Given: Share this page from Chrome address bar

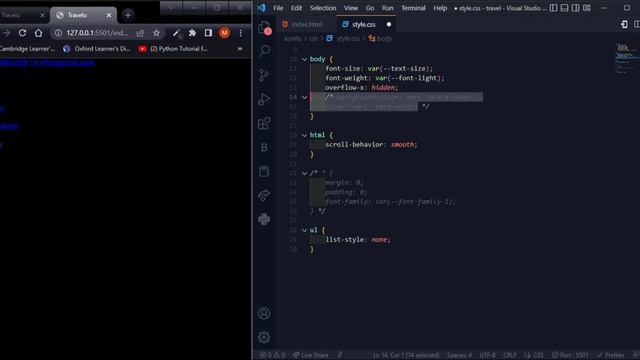Looking at the screenshot, I should (x=140, y=33).
